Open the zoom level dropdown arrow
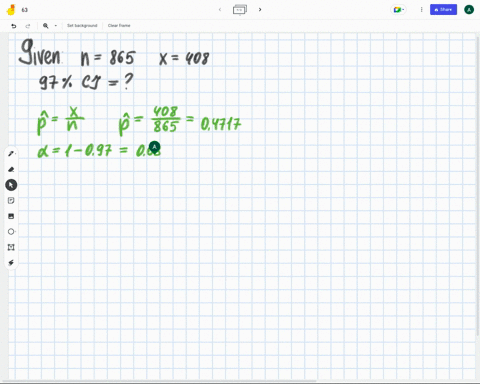Viewport: 480px width, 384px height. (x=56, y=26)
